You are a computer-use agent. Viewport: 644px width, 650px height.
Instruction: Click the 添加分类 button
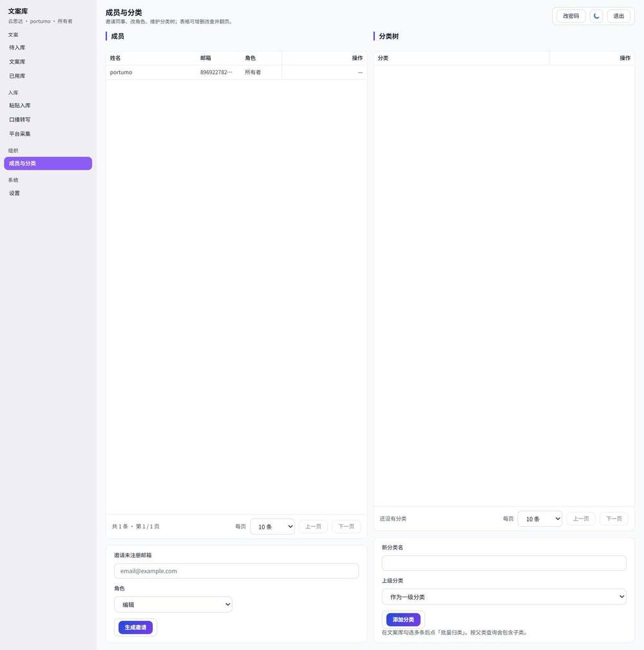coord(403,619)
